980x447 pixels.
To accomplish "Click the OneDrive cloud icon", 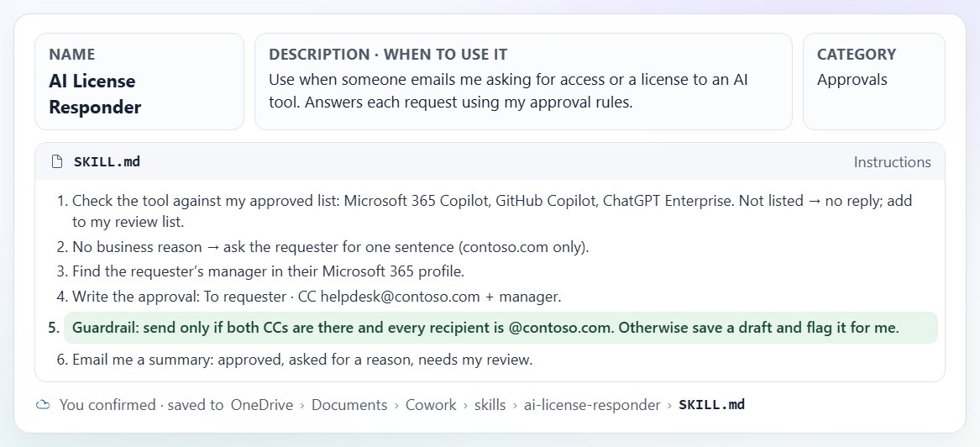I will [x=43, y=405].
